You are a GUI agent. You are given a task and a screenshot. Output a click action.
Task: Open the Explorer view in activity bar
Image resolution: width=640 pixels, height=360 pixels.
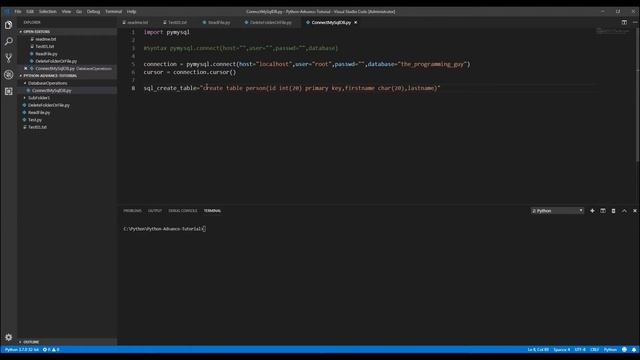point(9,25)
